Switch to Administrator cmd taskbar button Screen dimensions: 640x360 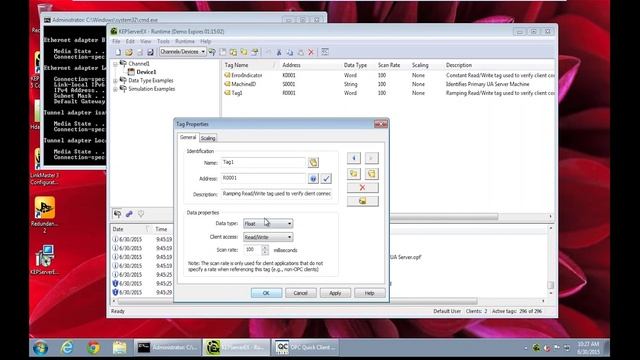pos(167,347)
